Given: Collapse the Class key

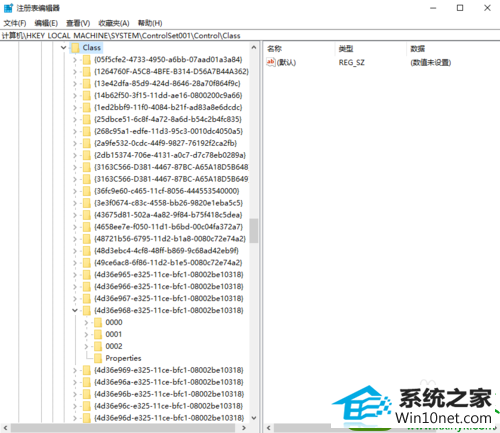Looking at the screenshot, I should point(63,48).
